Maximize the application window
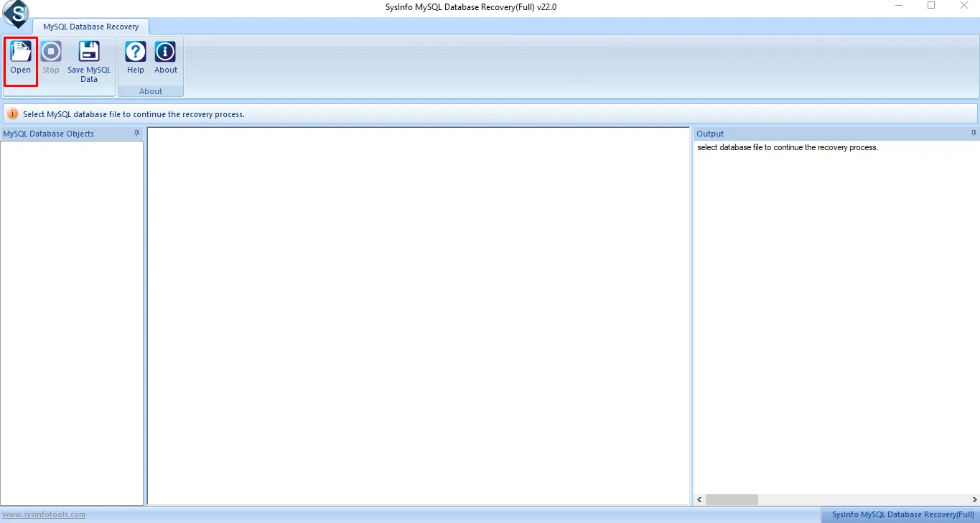 [x=931, y=6]
